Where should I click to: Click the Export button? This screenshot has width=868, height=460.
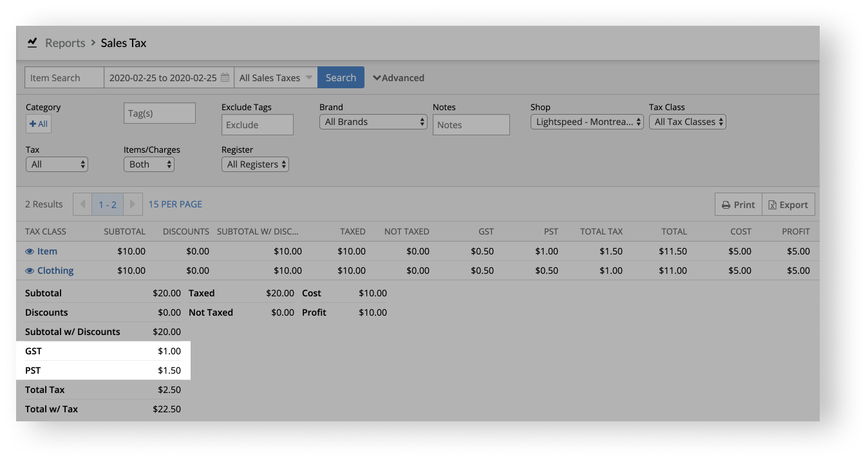[x=789, y=204]
